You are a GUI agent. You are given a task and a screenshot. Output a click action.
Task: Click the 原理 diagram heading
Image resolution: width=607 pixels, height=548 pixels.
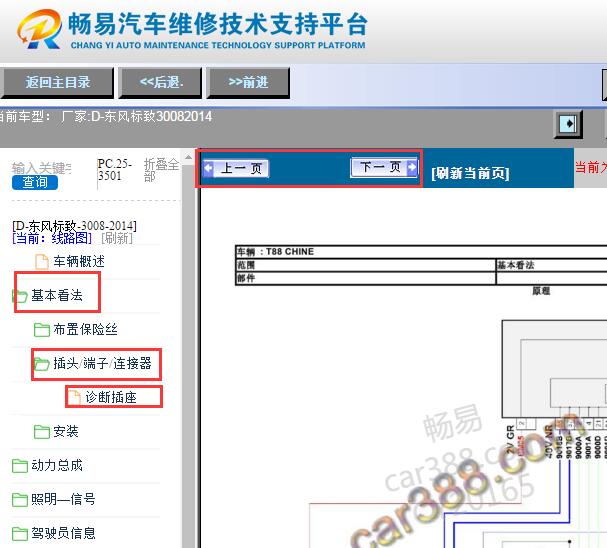pyautogui.click(x=541, y=291)
